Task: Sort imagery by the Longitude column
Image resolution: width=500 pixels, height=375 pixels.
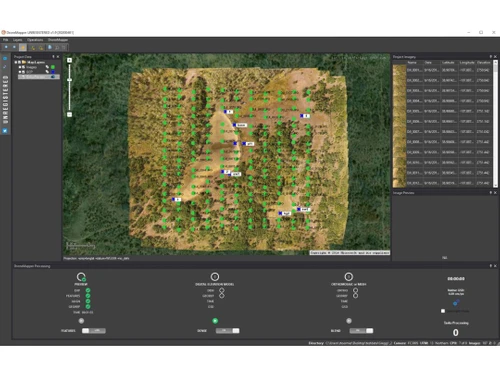Action: pyautogui.click(x=467, y=62)
